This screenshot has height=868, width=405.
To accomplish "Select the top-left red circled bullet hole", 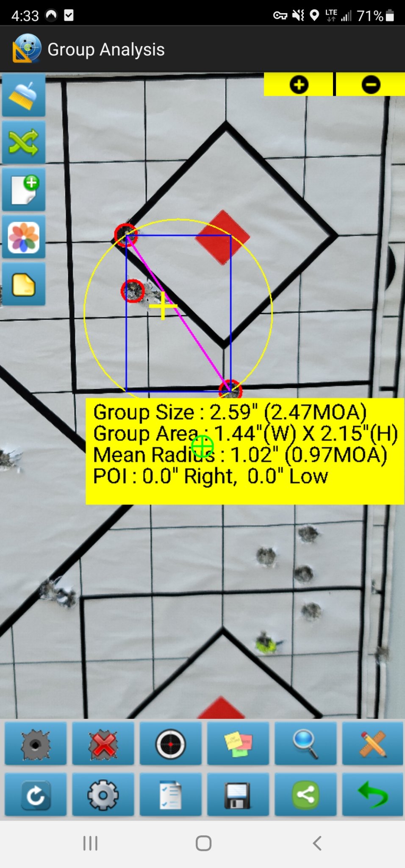I will [126, 235].
